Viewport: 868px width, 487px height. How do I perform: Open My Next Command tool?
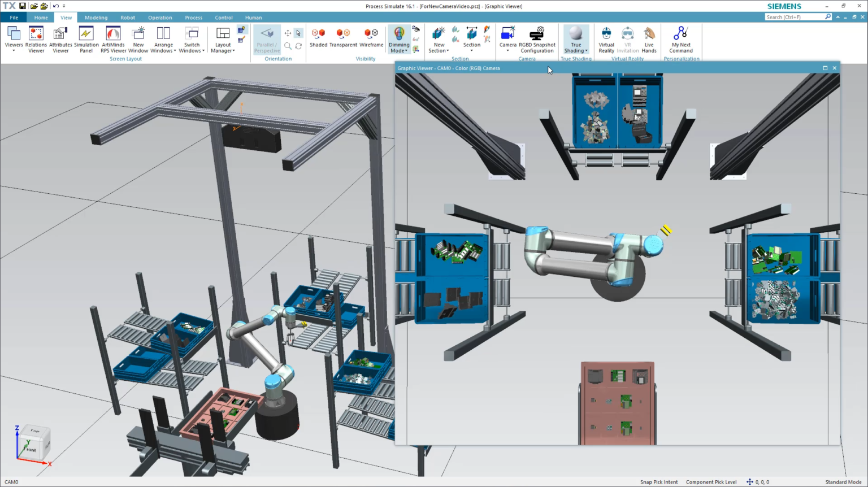pos(681,40)
